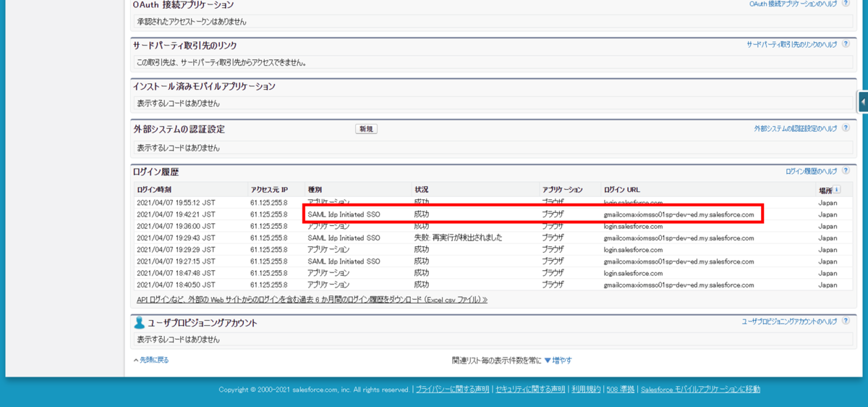
Task: Open 利用規約 footer link
Action: point(586,390)
